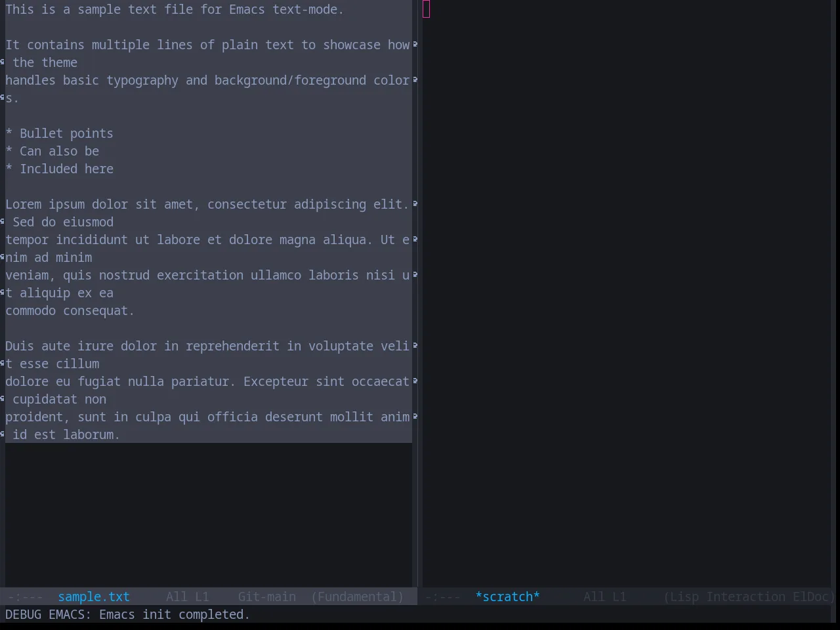
Task: Click the '* Bullet points' line
Action: click(60, 133)
